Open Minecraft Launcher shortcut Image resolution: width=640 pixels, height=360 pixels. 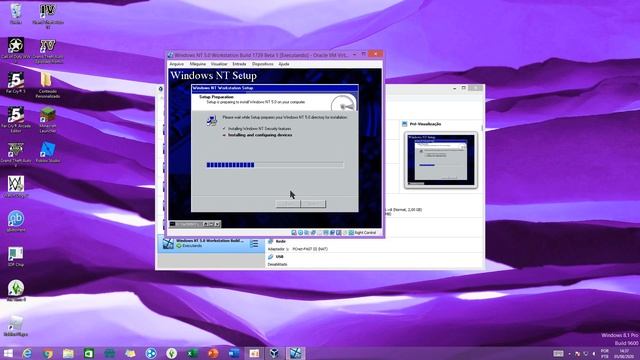click(x=48, y=120)
